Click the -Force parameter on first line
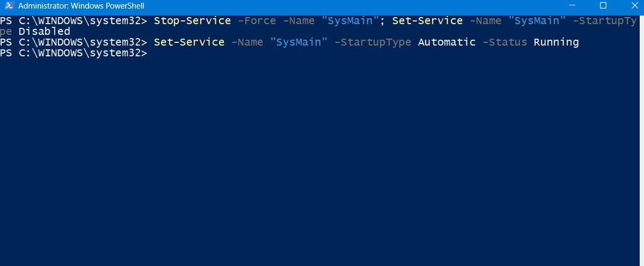Screen dimensions: 644x266 tap(257, 21)
